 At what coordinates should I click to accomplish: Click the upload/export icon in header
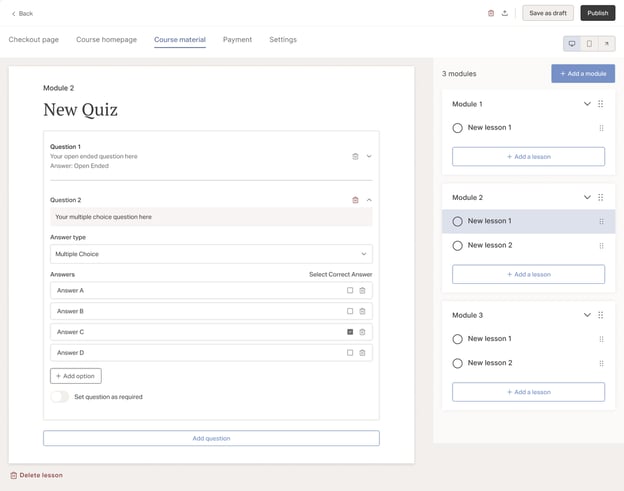pos(505,13)
